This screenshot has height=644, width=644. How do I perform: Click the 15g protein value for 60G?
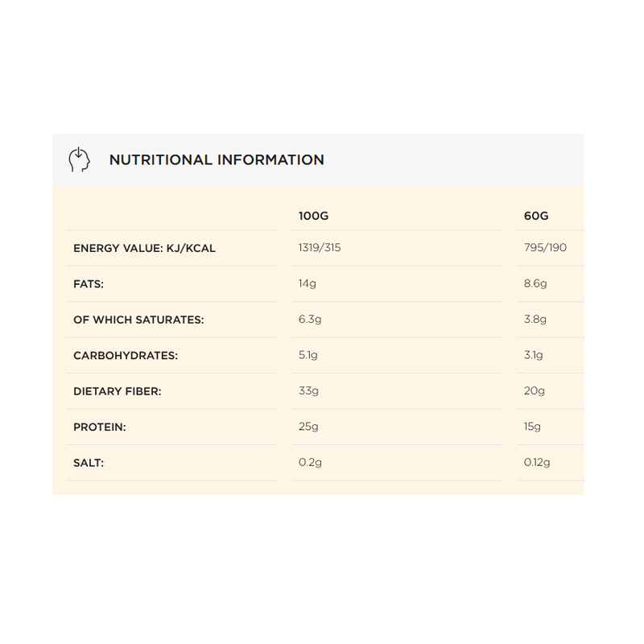(x=532, y=427)
